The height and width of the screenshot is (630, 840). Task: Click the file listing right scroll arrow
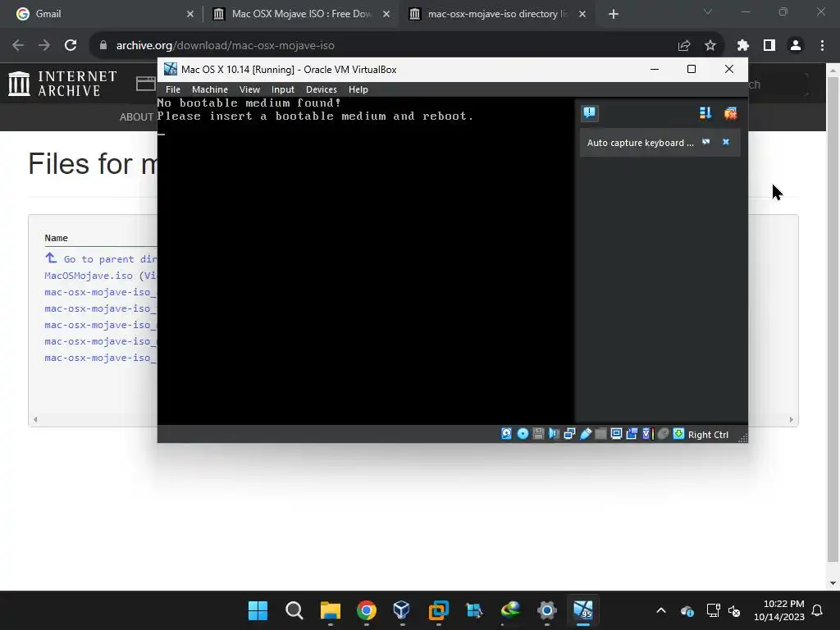coord(792,419)
